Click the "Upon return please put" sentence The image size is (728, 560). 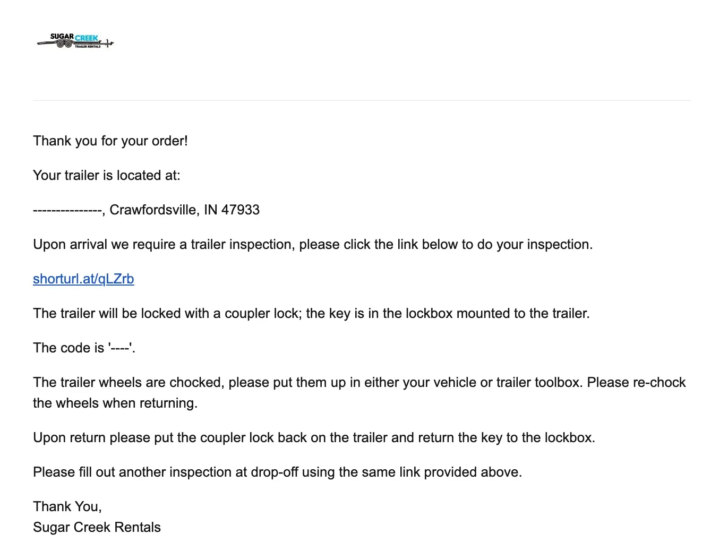(x=314, y=437)
